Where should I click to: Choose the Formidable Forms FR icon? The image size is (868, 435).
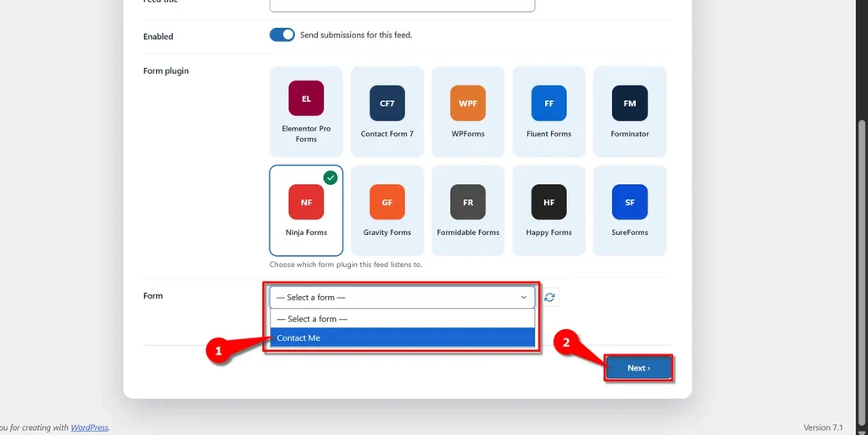point(468,202)
